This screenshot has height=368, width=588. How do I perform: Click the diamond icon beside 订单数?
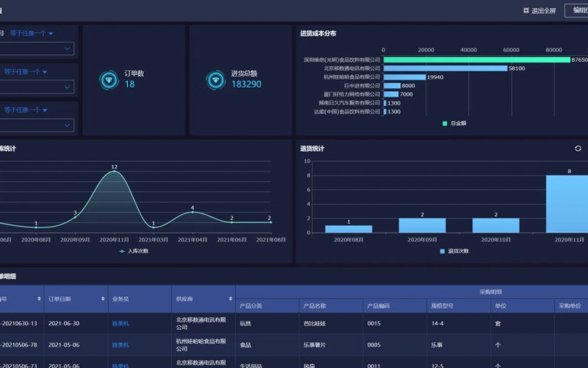pos(109,80)
